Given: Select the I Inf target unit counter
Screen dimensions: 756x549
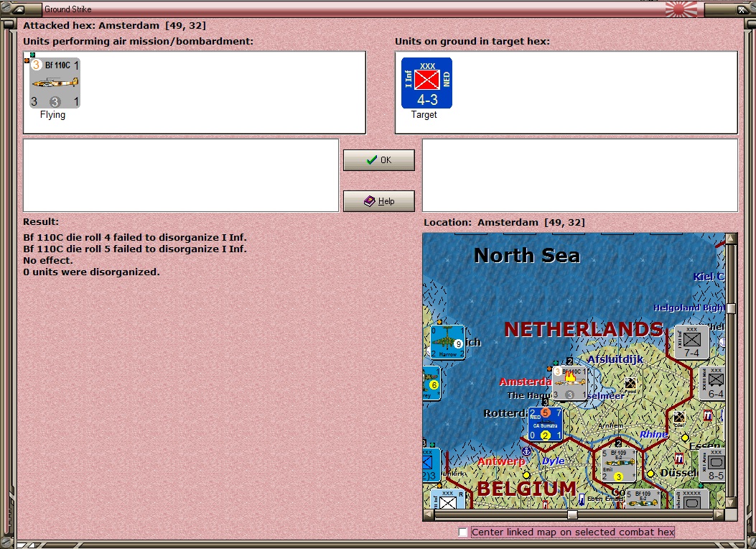Looking at the screenshot, I should pyautogui.click(x=426, y=83).
